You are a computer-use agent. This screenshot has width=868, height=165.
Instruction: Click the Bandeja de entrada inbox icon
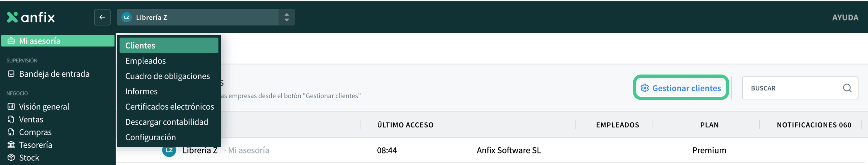pyautogui.click(x=11, y=74)
